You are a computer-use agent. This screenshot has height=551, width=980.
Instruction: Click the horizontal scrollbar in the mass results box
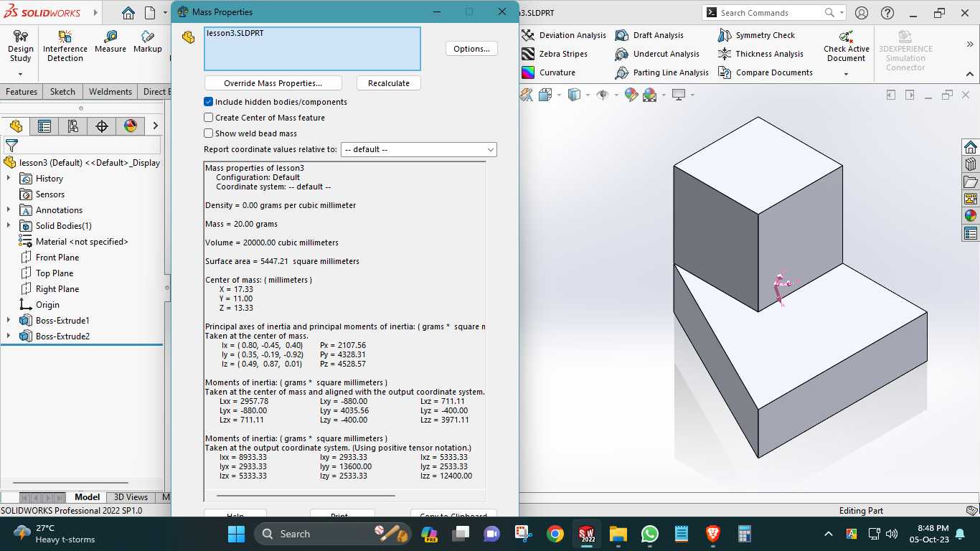coord(306,495)
